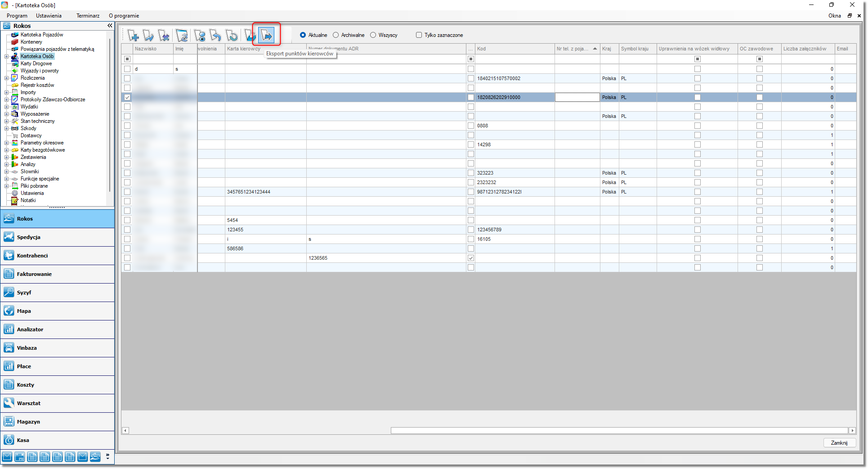Tick the row checkbox for person 'd s'
868x469 pixels.
(127, 69)
